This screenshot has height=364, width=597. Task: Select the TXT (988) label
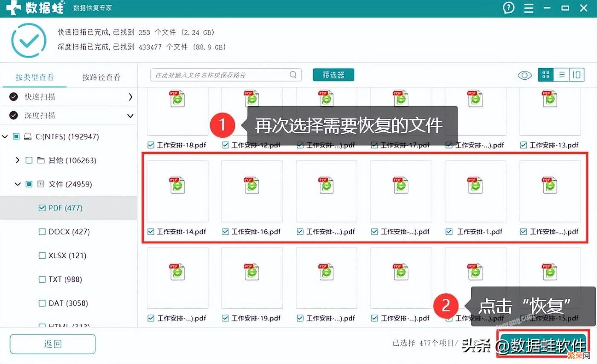[x=66, y=280]
